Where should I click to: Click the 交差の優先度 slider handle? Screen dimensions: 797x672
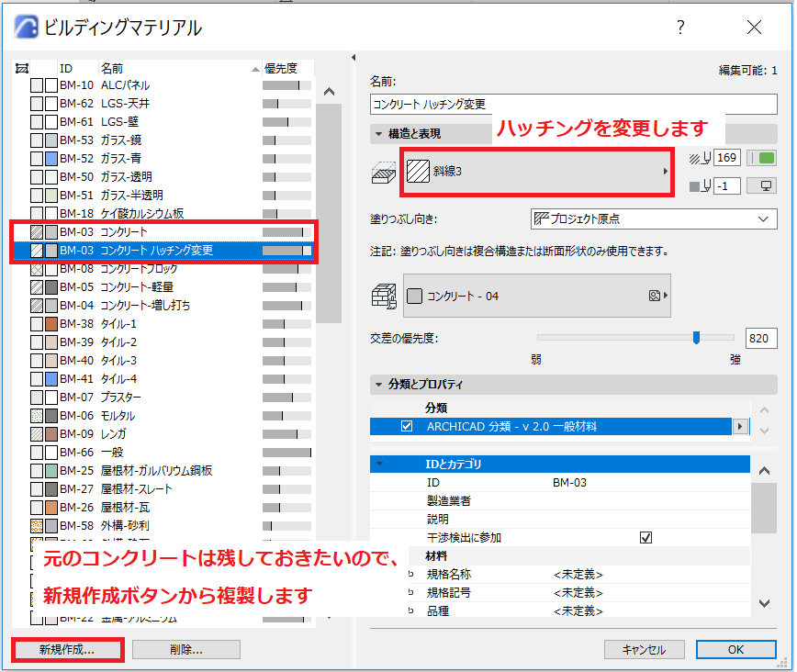point(696,338)
